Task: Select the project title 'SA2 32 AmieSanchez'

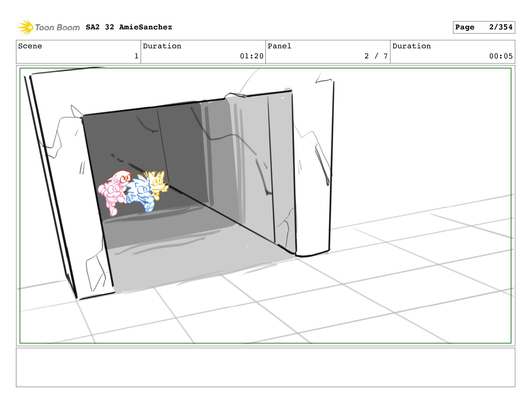Action: coord(129,27)
